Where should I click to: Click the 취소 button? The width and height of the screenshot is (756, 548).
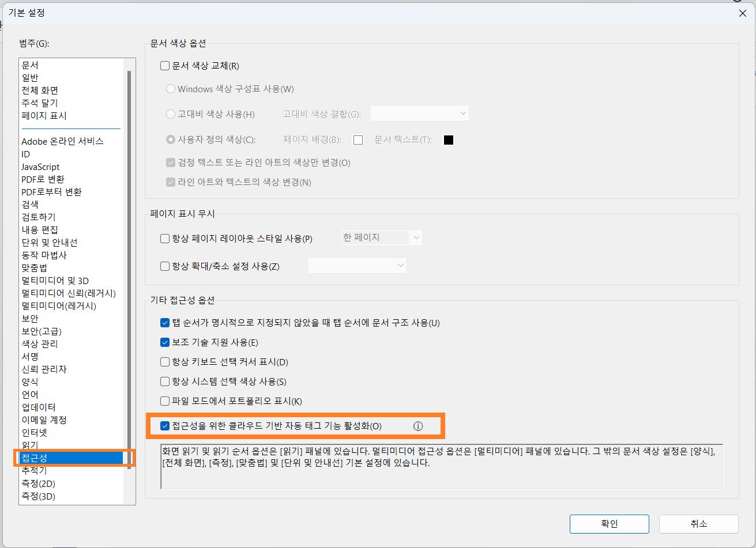(698, 524)
